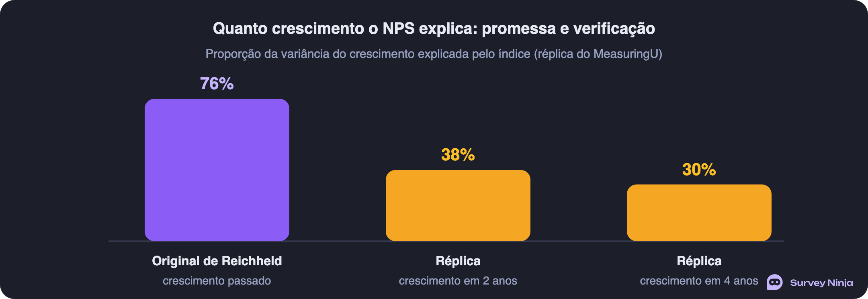The height and width of the screenshot is (299, 868).
Task: Click the 30% value label
Action: [699, 170]
